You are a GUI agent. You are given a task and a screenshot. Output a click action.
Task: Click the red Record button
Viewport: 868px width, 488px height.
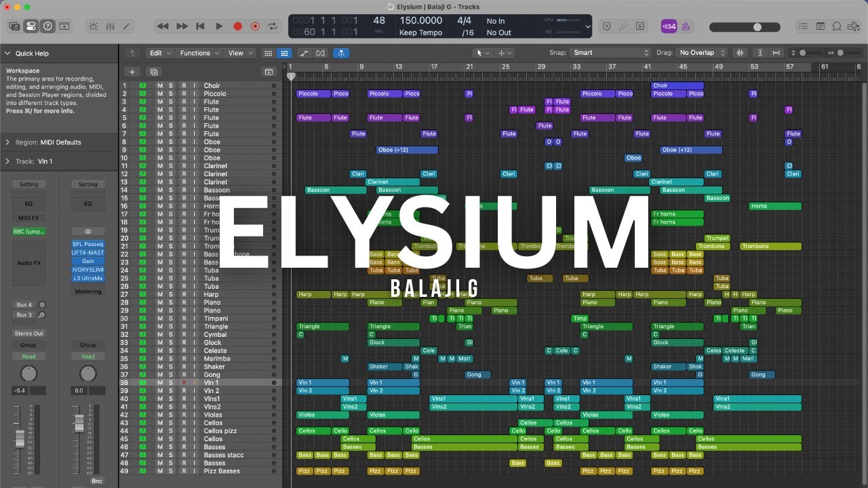237,26
